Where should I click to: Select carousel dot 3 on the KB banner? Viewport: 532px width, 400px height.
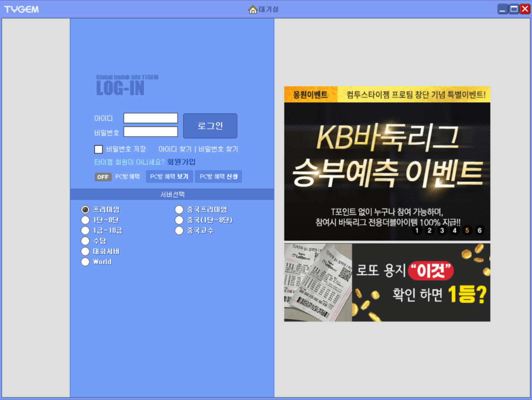(442, 230)
